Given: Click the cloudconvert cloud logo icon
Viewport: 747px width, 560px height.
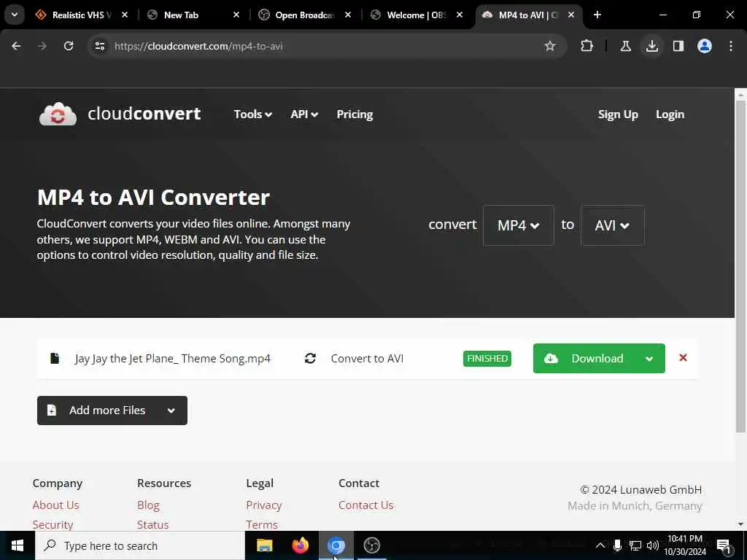Looking at the screenshot, I should pyautogui.click(x=58, y=114).
